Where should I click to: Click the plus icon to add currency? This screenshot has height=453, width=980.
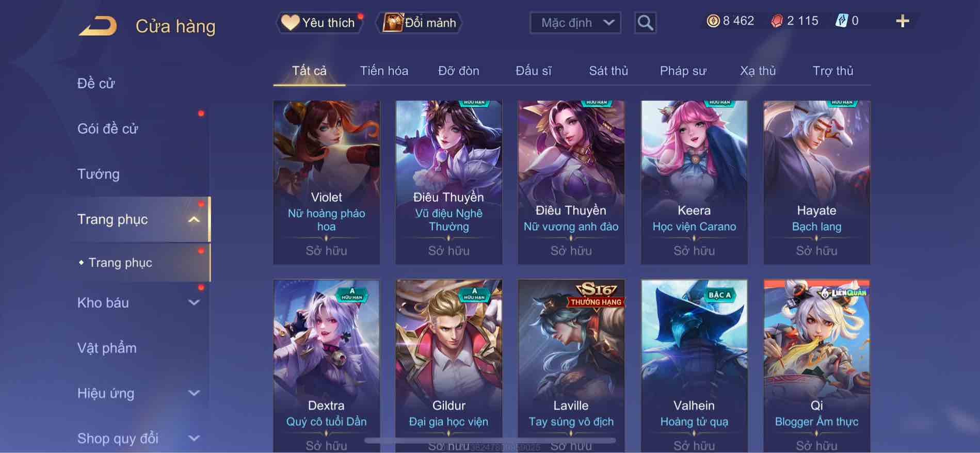coord(903,21)
